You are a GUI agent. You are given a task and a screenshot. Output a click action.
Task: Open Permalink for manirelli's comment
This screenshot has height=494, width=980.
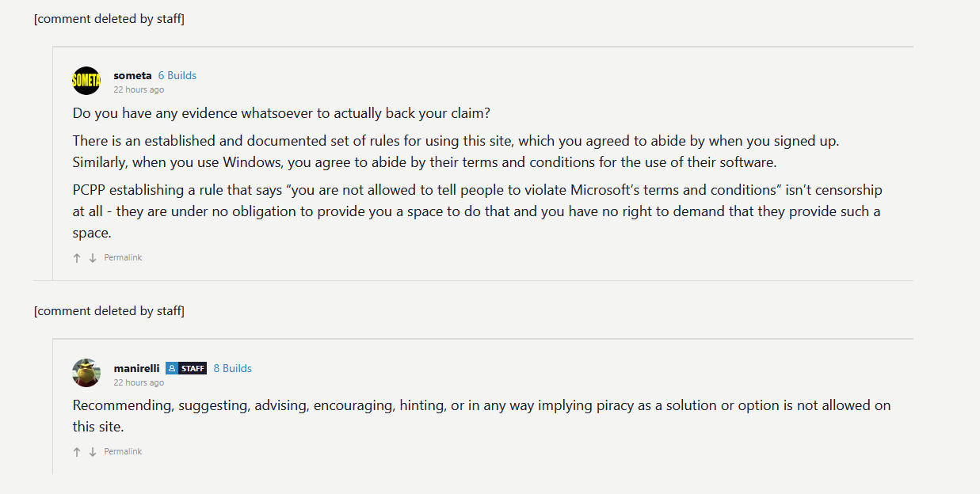click(123, 452)
